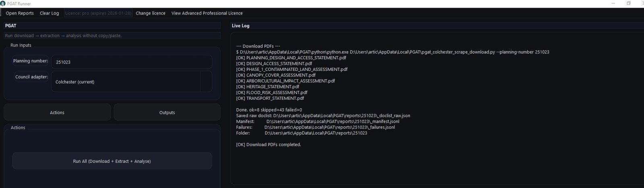View Advanced Professional Licence

pyautogui.click(x=207, y=13)
